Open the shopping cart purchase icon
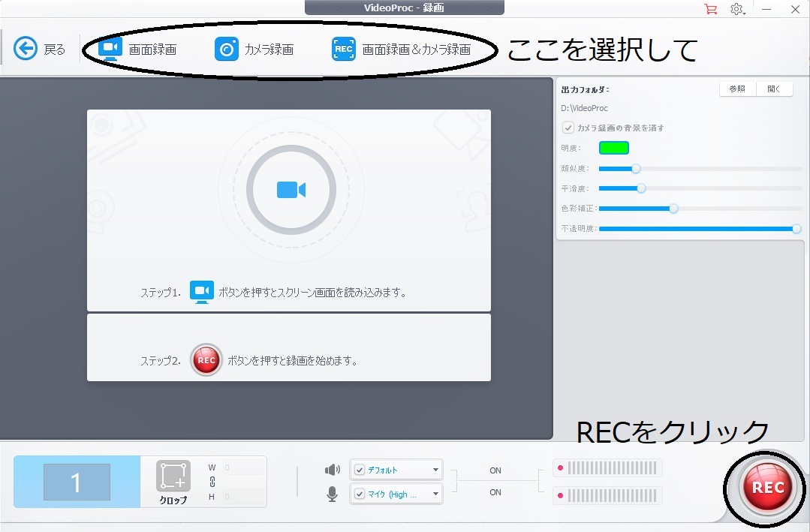810x532 pixels. pyautogui.click(x=711, y=9)
